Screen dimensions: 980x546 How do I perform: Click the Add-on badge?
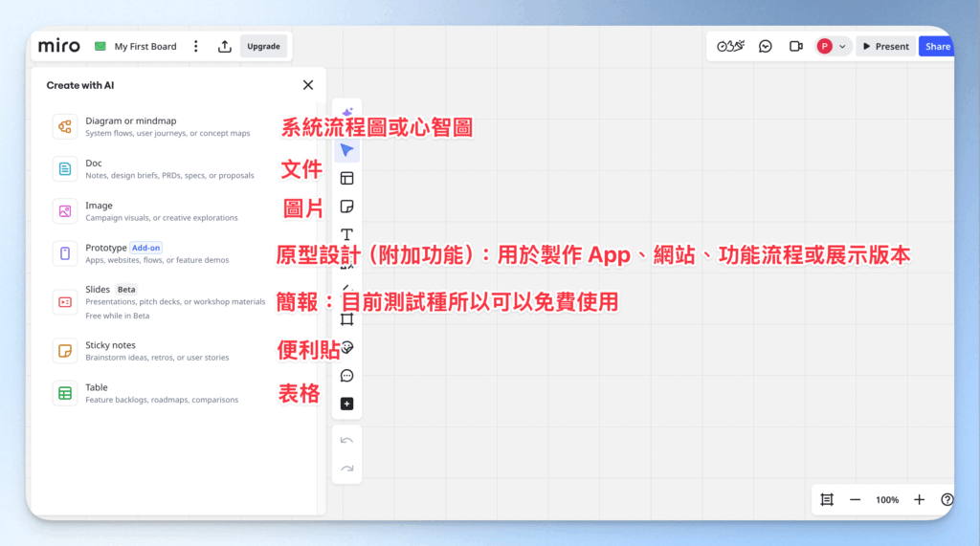(x=145, y=248)
